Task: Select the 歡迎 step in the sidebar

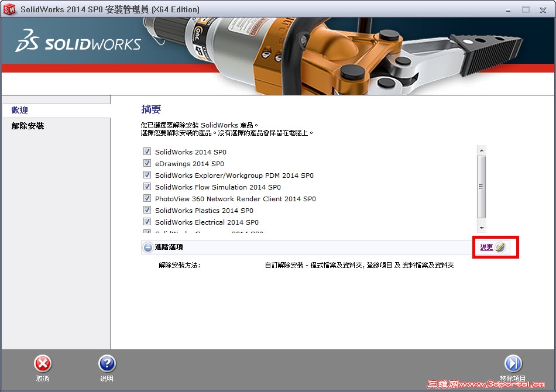Action: click(19, 110)
